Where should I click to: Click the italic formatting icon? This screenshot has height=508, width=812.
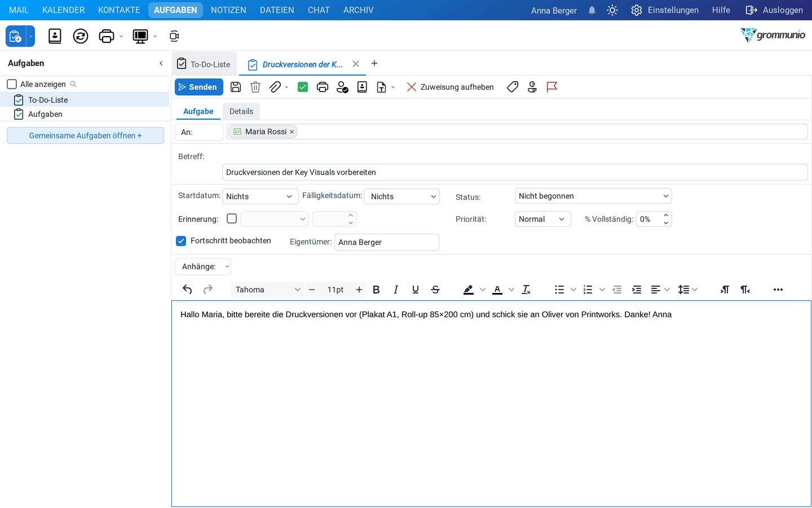(x=396, y=290)
